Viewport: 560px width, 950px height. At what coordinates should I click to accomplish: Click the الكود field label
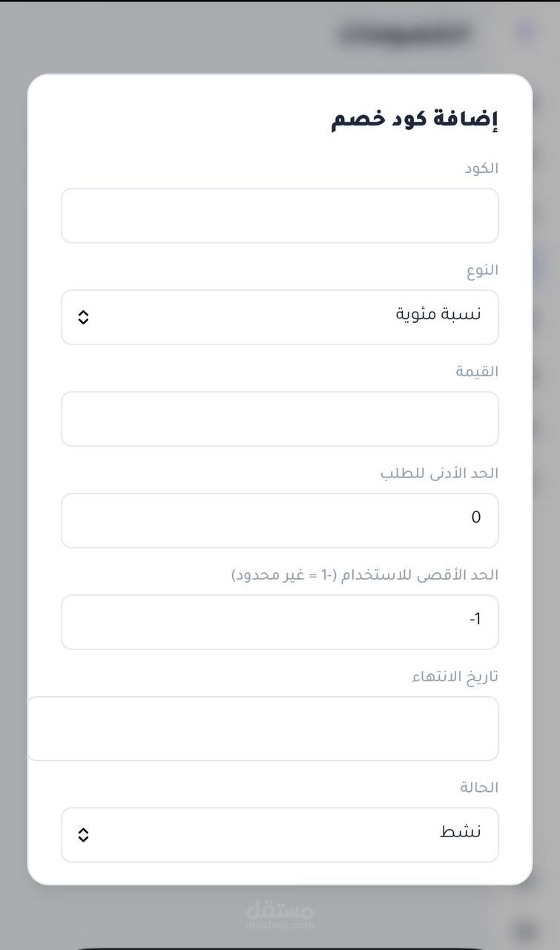pyautogui.click(x=481, y=168)
